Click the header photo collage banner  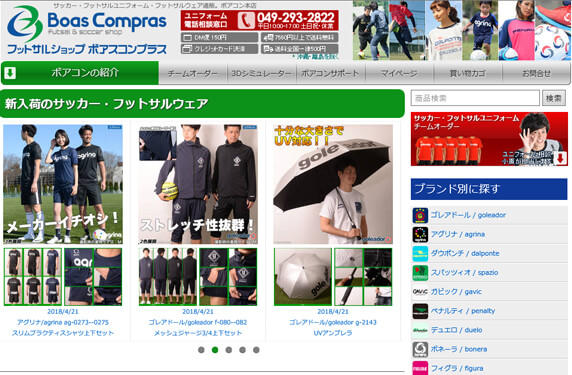click(461, 30)
